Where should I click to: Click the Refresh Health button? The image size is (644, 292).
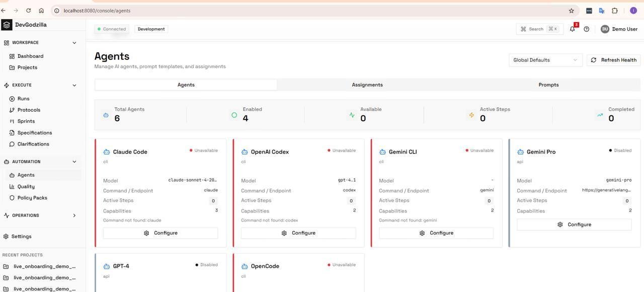click(613, 60)
